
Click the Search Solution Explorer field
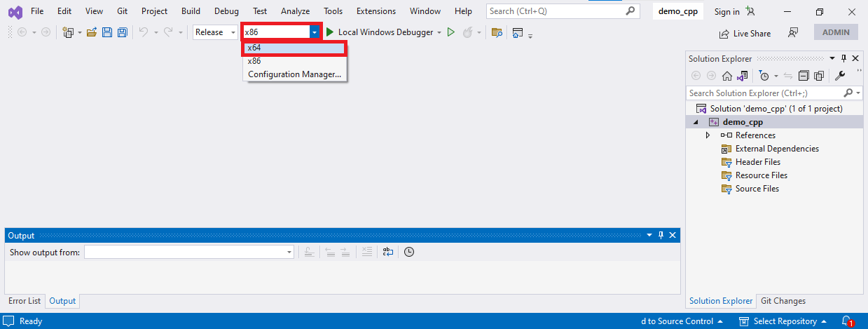766,93
